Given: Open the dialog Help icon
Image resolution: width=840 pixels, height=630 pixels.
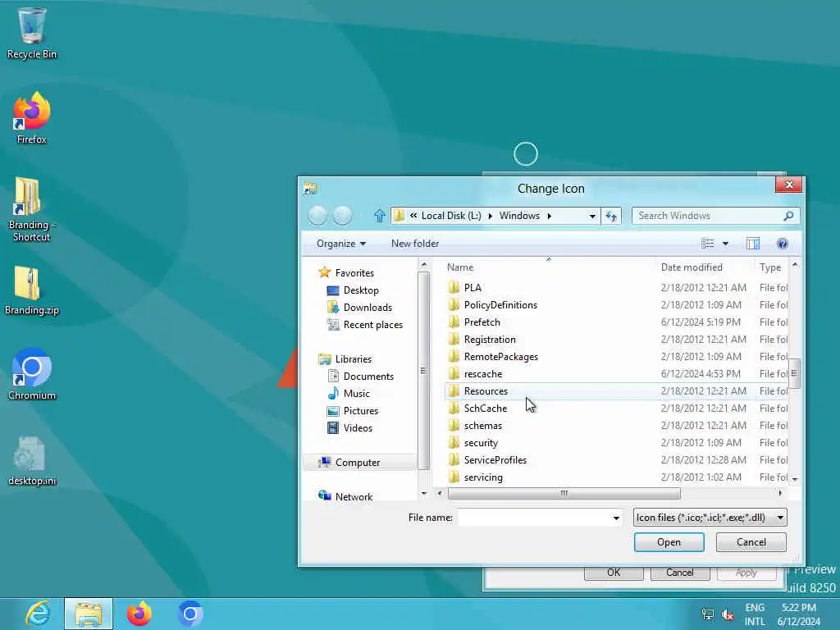Looking at the screenshot, I should (x=782, y=244).
